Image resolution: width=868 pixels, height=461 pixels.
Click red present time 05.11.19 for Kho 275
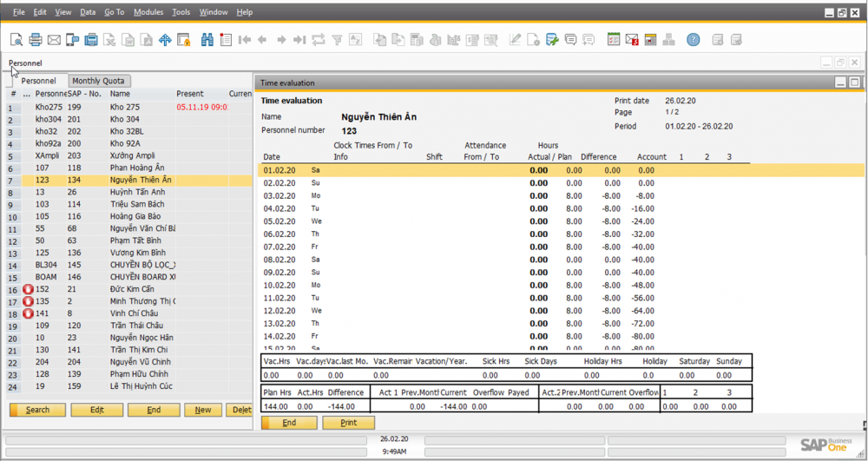click(202, 108)
